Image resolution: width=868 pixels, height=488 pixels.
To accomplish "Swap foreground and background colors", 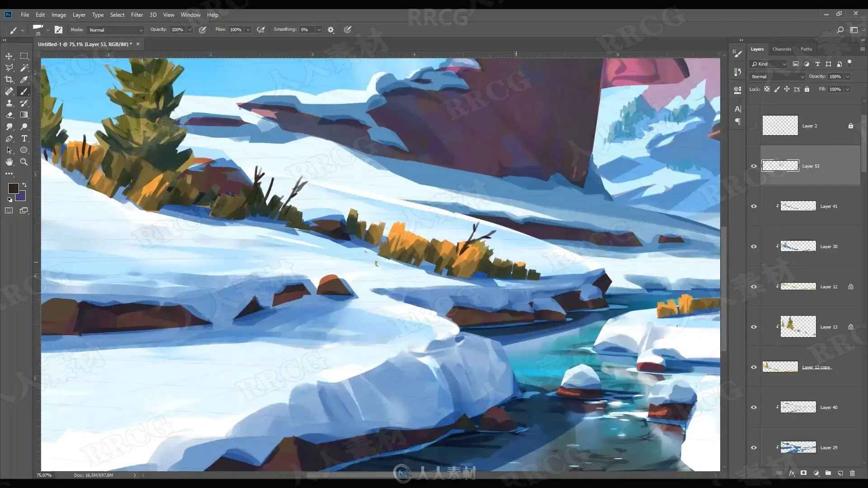I will pos(24,185).
